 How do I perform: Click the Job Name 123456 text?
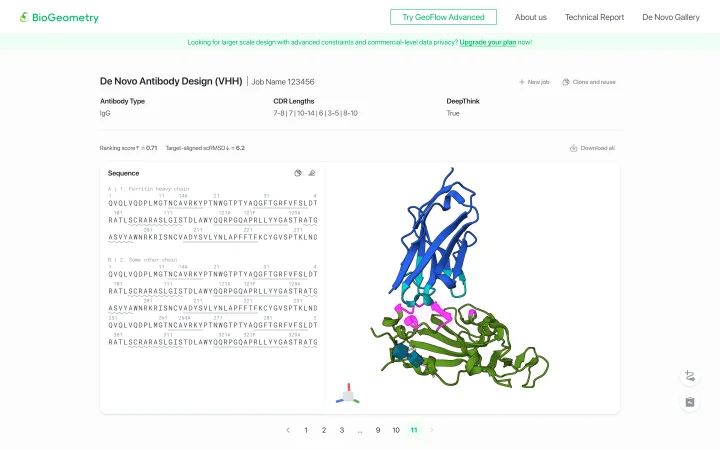[x=283, y=82]
